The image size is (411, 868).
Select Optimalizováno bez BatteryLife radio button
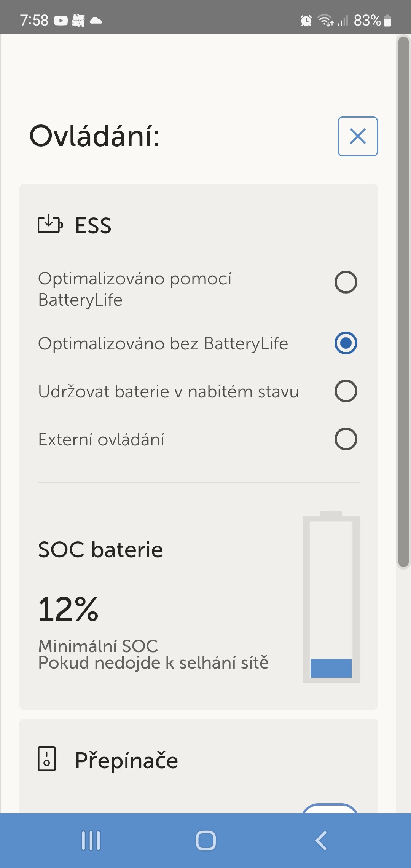346,343
